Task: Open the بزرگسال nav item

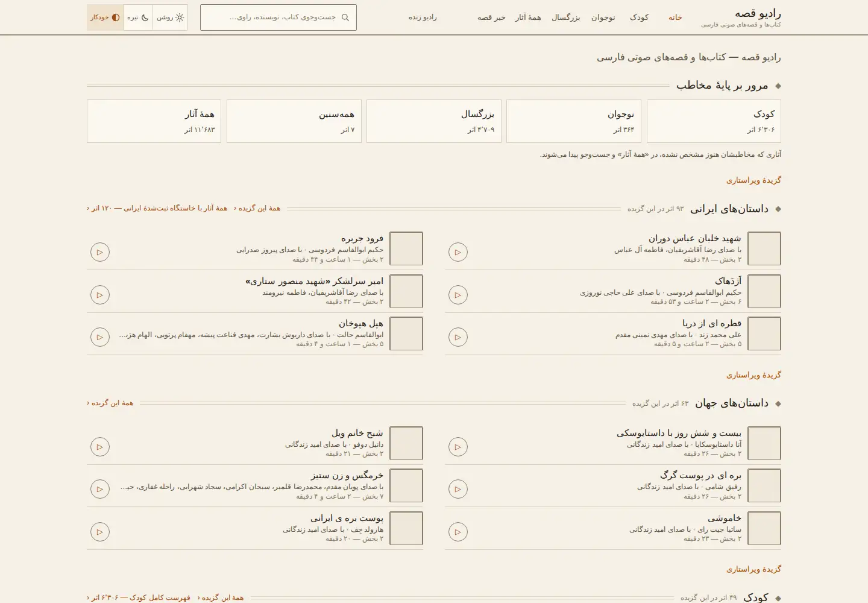Action: pyautogui.click(x=566, y=17)
